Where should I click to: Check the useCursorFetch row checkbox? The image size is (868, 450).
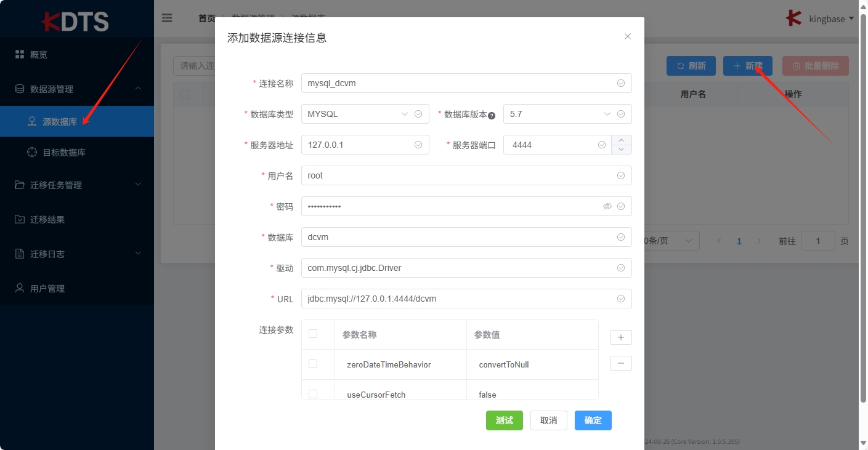tap(313, 394)
